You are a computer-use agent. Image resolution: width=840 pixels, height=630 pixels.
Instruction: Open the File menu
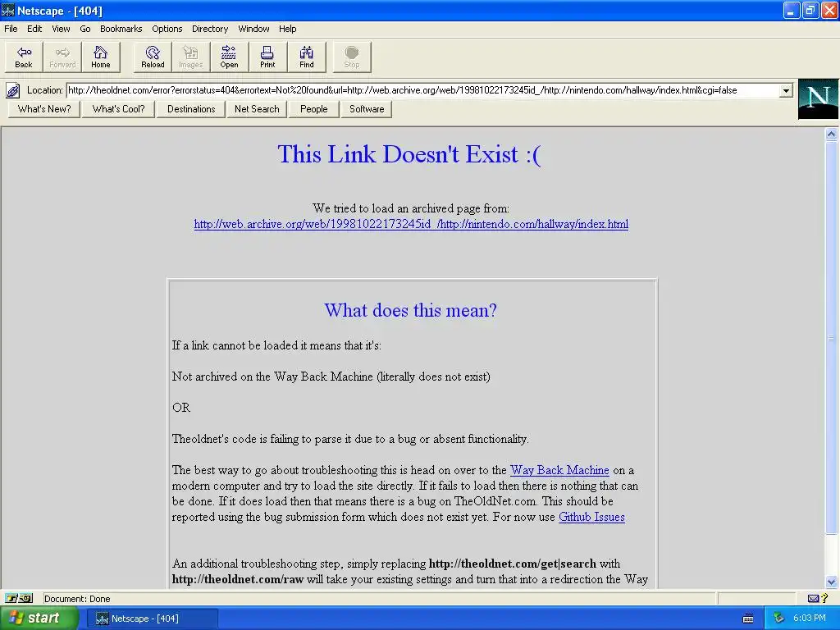point(11,29)
